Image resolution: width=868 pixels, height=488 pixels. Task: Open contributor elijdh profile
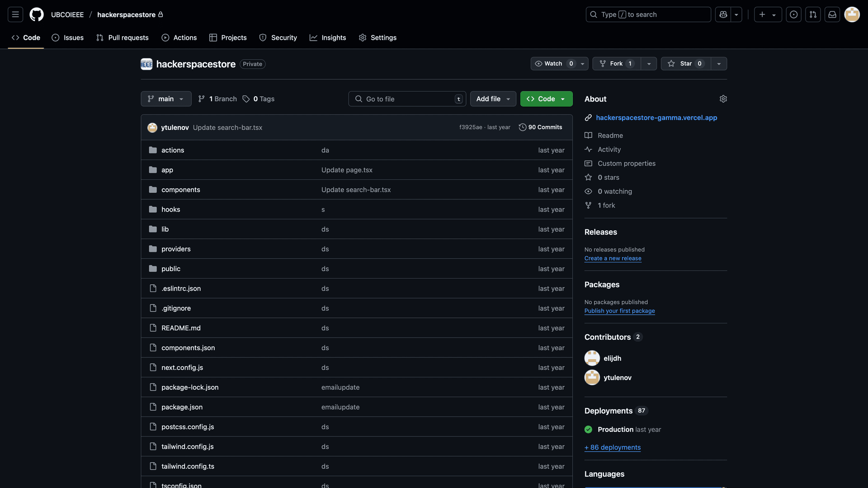click(x=612, y=358)
